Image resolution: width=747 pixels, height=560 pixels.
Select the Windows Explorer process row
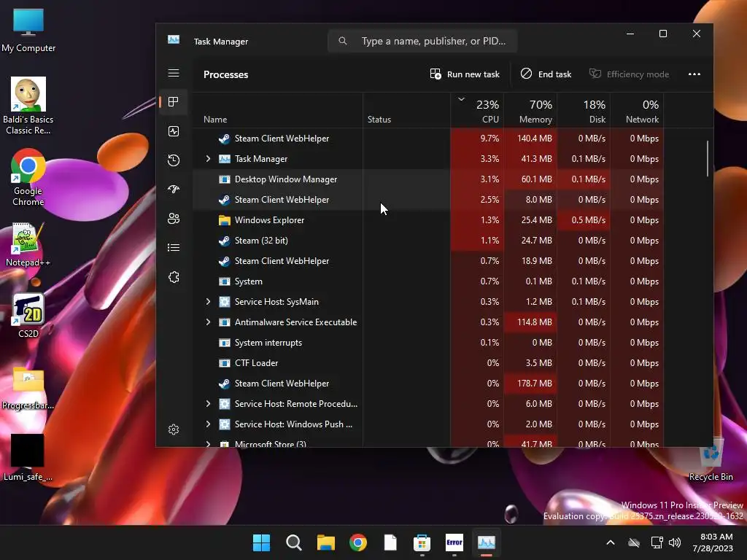coord(428,220)
